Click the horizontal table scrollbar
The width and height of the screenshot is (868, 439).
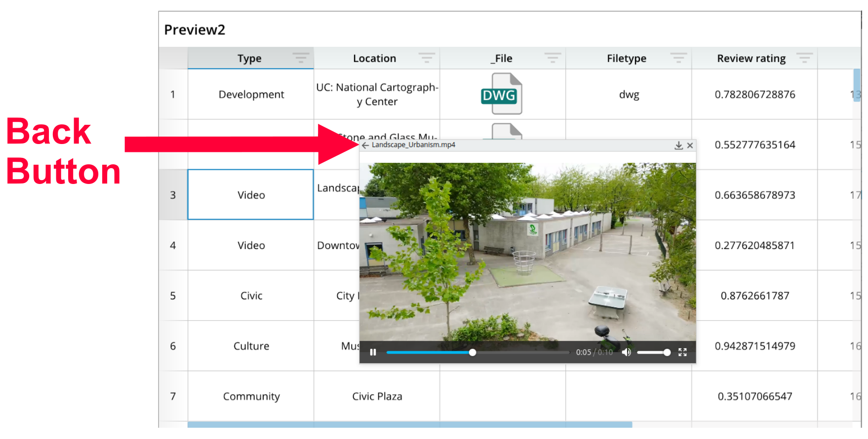click(x=410, y=424)
